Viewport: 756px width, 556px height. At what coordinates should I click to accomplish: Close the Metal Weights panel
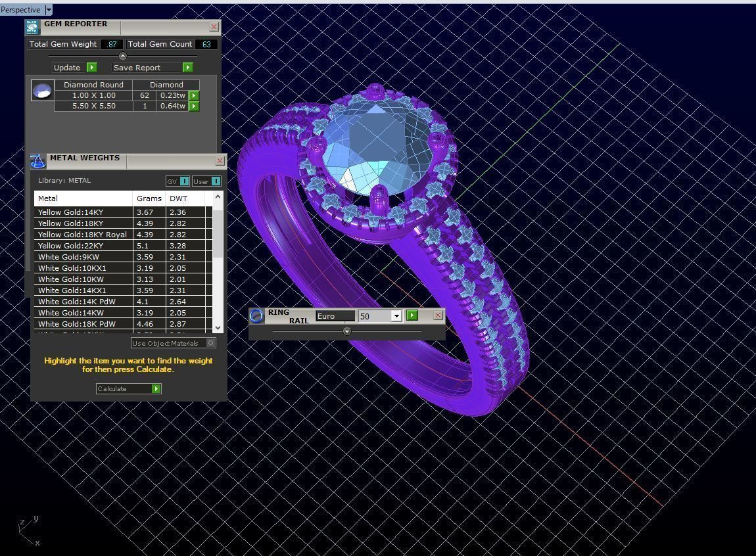pos(220,160)
